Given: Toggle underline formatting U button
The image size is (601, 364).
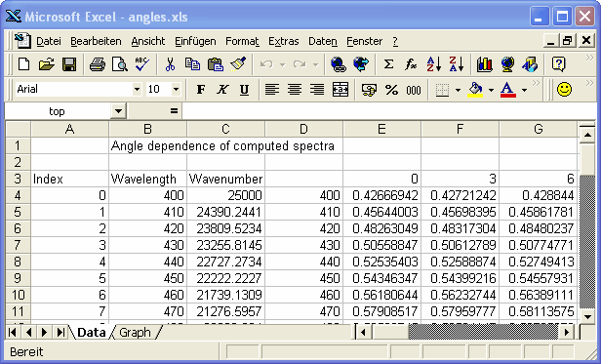Looking at the screenshot, I should 244,90.
